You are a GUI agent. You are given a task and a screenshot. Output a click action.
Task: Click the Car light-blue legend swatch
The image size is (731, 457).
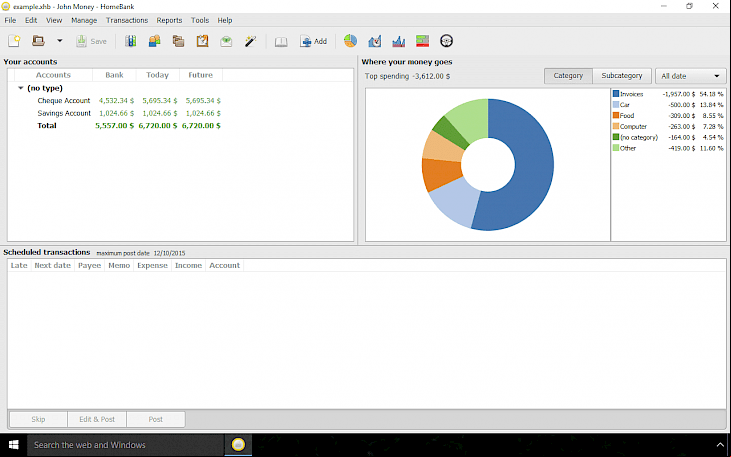(616, 104)
